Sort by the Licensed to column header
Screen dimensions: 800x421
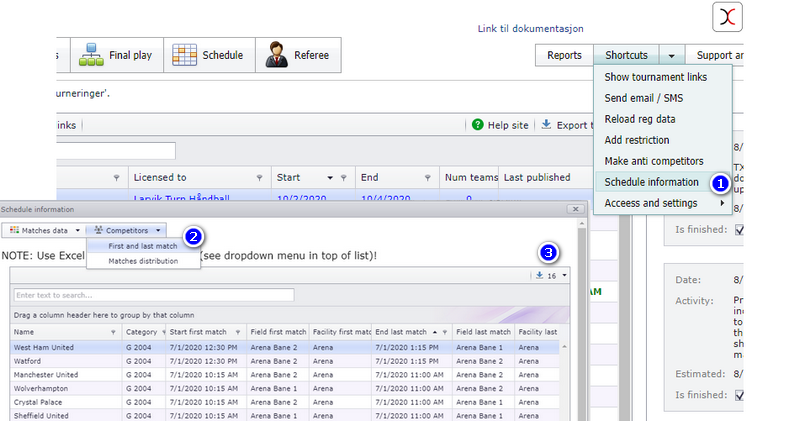point(160,178)
